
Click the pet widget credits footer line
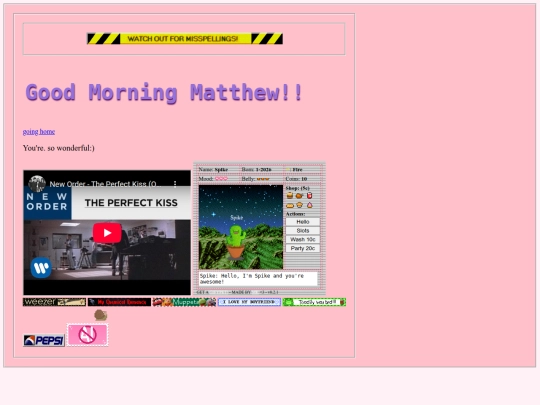click(237, 292)
